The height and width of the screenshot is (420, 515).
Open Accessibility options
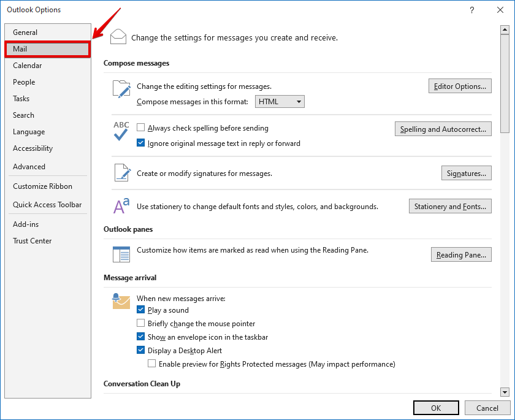[x=48, y=148]
